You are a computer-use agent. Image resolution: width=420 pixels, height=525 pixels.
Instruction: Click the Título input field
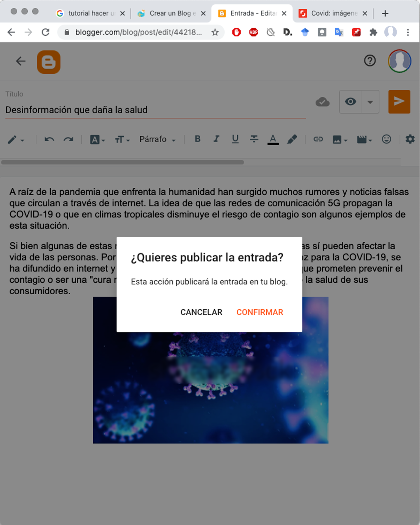pyautogui.click(x=155, y=110)
